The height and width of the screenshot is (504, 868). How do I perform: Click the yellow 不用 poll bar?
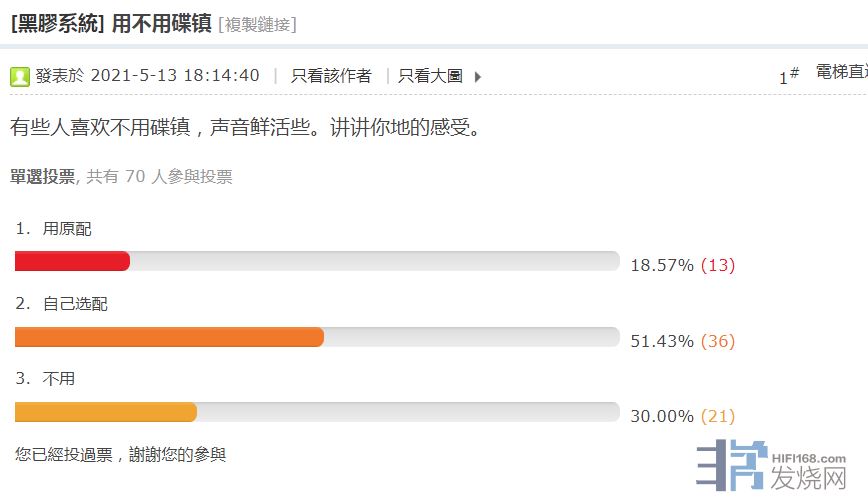106,412
